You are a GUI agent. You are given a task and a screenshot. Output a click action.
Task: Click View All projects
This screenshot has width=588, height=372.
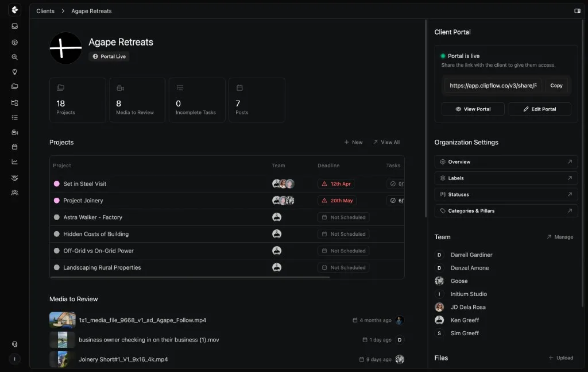(x=386, y=142)
